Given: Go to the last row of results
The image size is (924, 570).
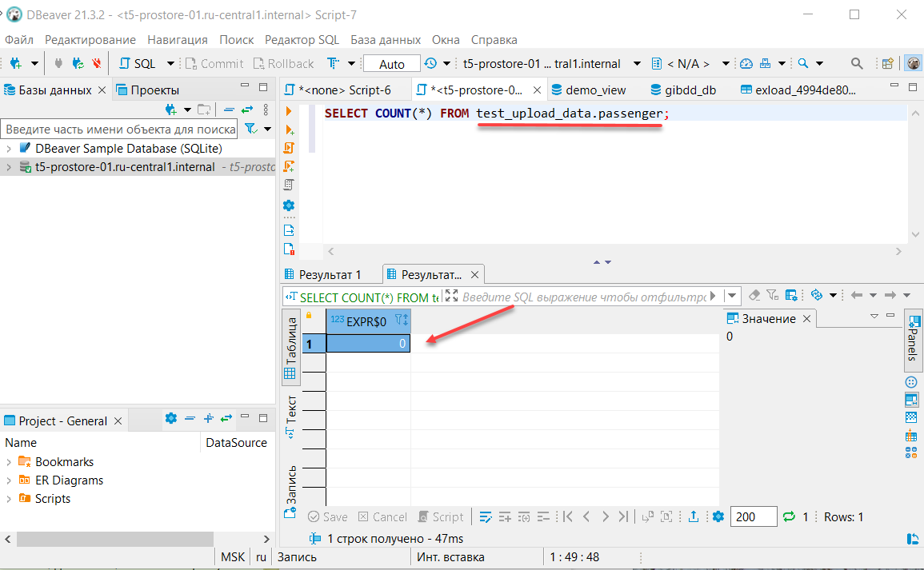Looking at the screenshot, I should point(624,517).
